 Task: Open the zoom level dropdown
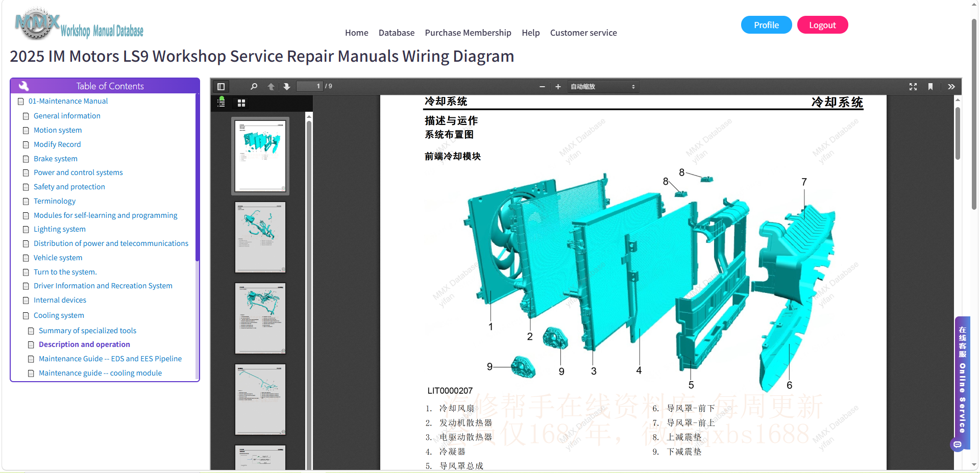603,87
